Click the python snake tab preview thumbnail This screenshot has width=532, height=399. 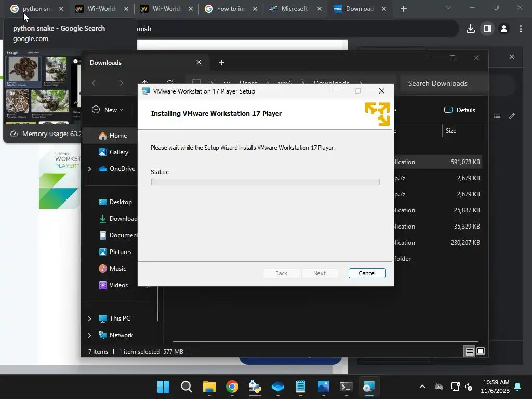43,87
